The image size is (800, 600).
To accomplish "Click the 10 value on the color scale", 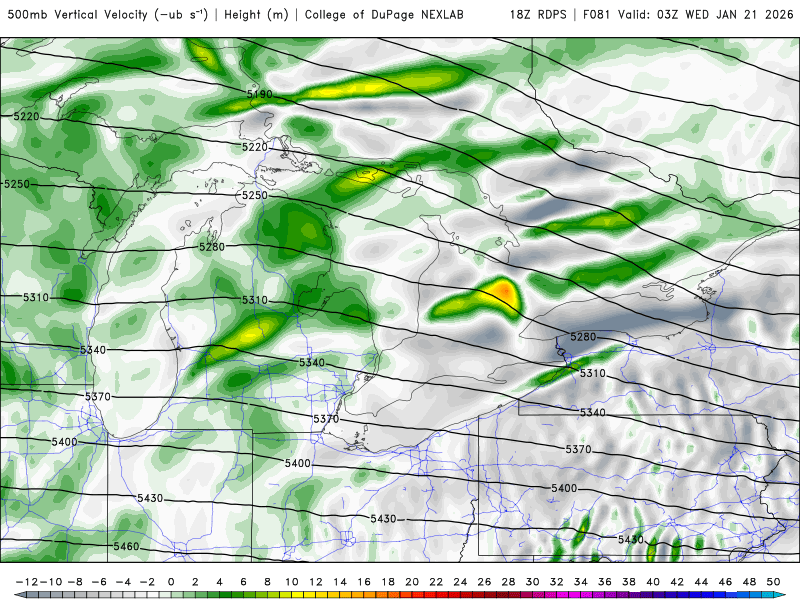I will tap(291, 582).
